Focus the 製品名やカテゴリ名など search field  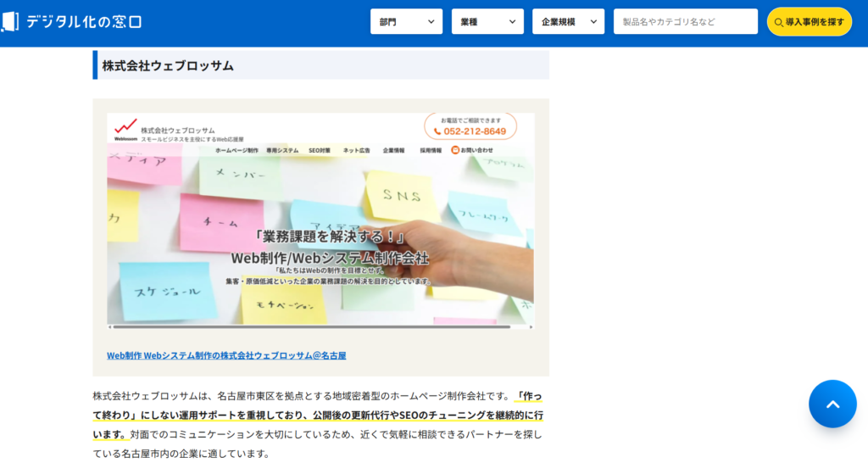point(685,21)
